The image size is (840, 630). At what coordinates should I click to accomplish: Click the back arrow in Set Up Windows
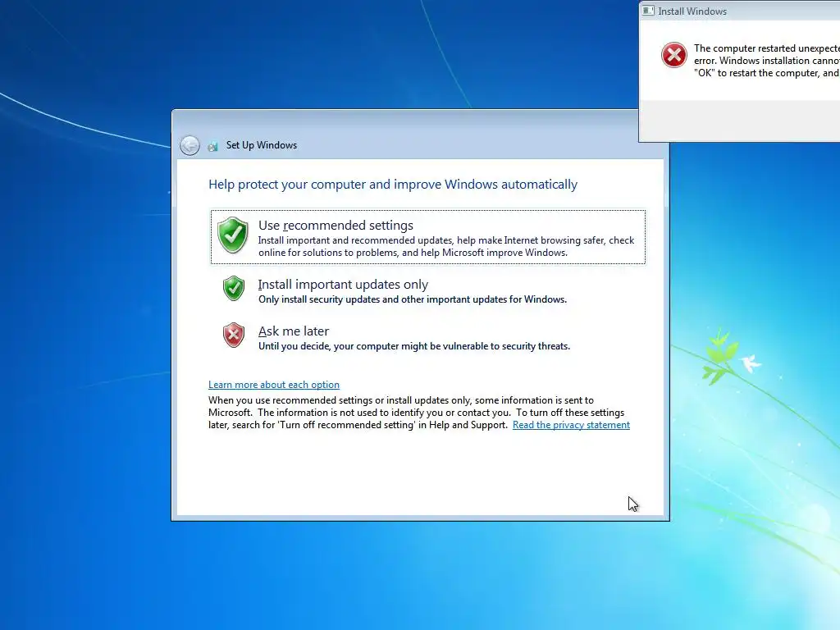coord(189,145)
